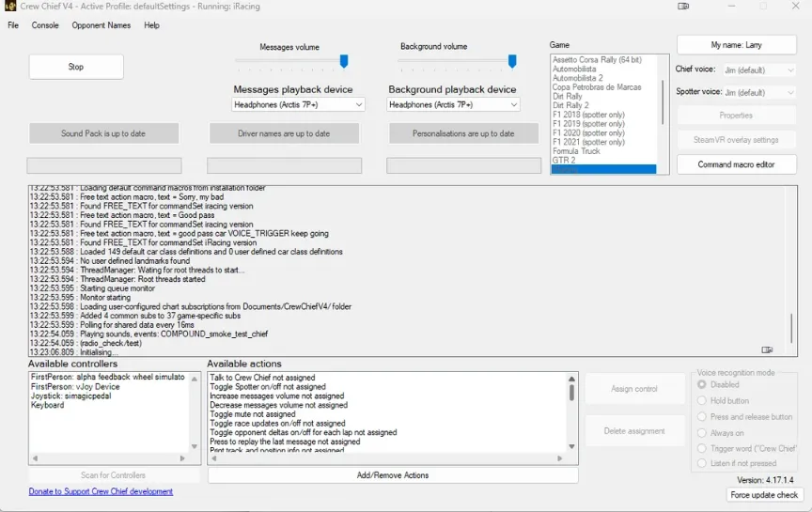Click the highlighted selected game row
The width and height of the screenshot is (812, 512).
[603, 169]
